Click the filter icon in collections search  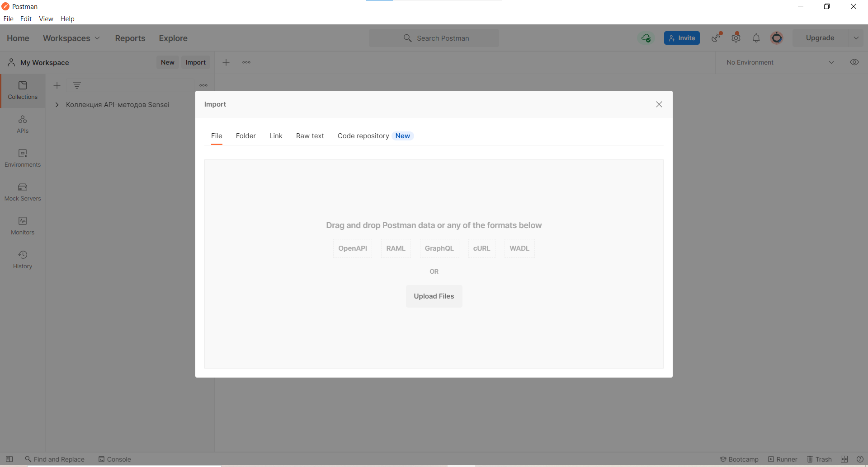click(77, 85)
